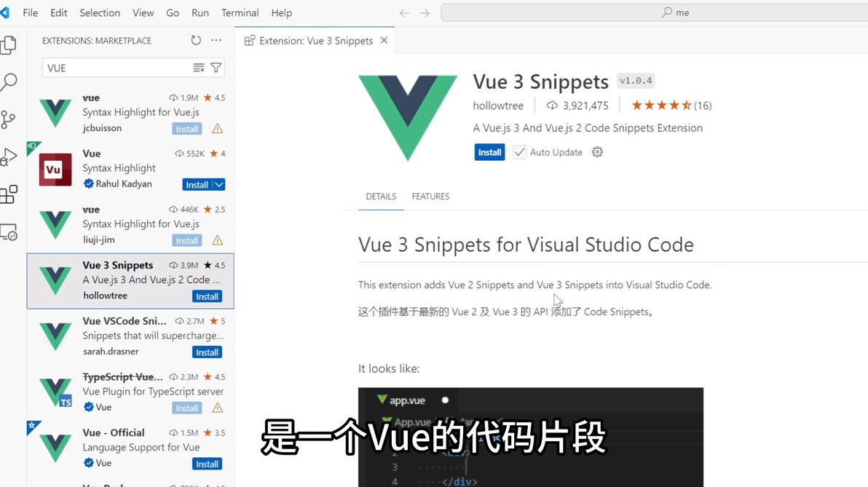868x487 pixels.
Task: Click the app.vue preview screenshot image
Action: 531,437
